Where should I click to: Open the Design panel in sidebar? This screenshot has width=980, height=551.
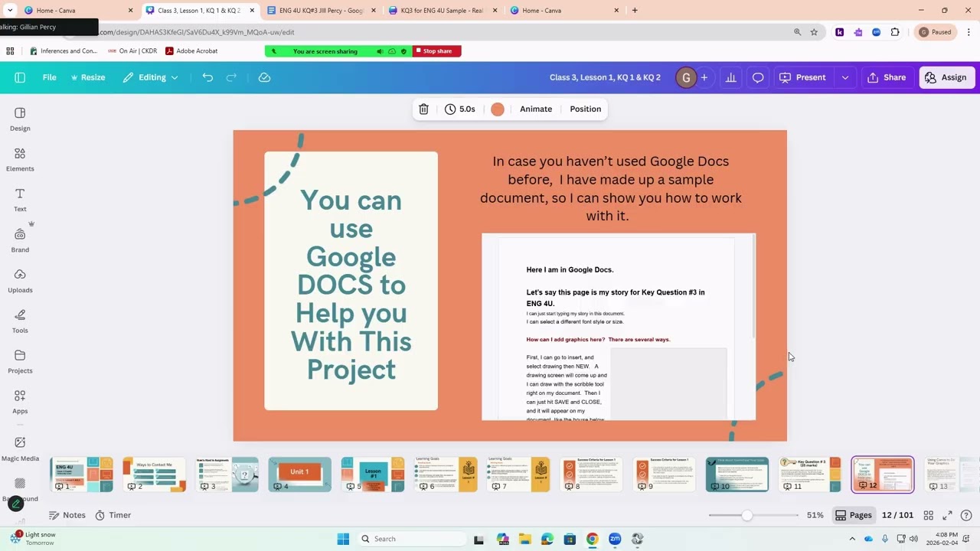[20, 119]
